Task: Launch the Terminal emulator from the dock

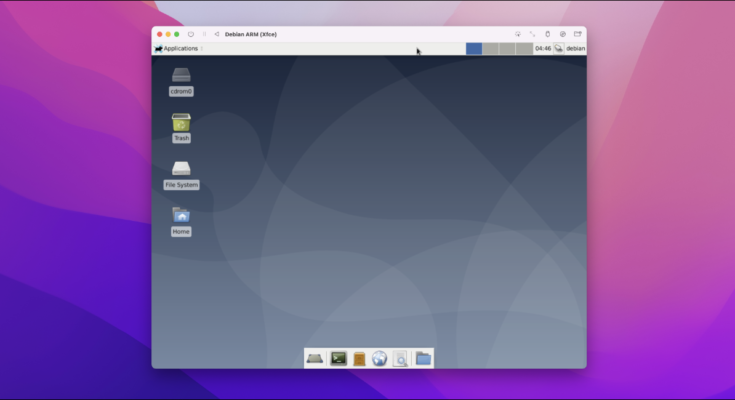Action: tap(338, 358)
